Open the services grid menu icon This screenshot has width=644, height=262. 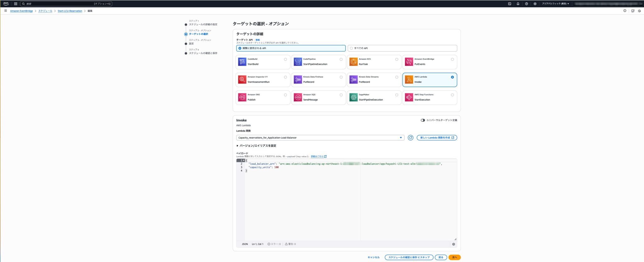coord(16,4)
